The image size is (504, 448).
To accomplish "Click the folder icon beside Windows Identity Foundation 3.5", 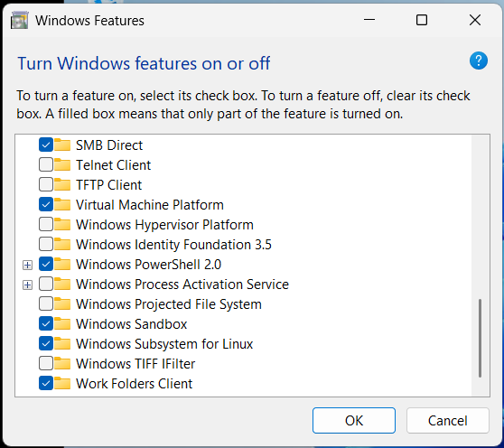I will coord(62,244).
